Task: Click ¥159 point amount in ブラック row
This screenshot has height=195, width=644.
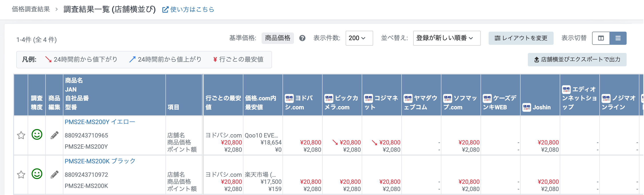Action: tap(275, 189)
